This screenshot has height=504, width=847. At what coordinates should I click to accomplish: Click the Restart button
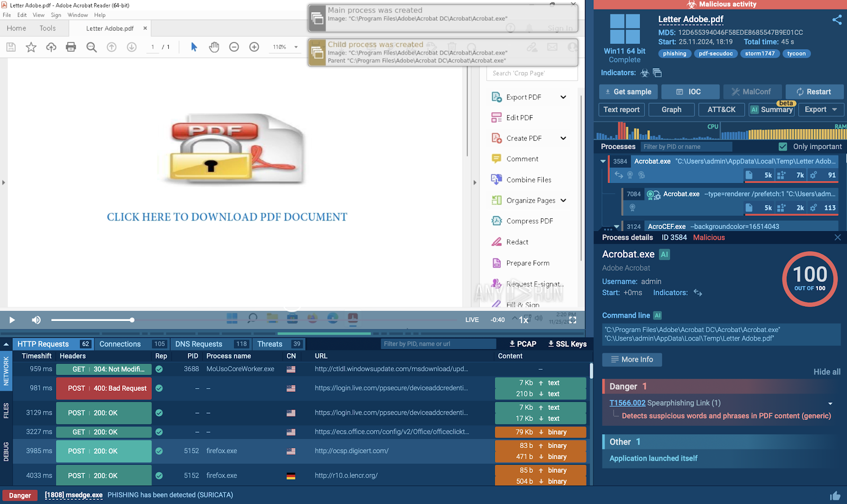point(814,91)
